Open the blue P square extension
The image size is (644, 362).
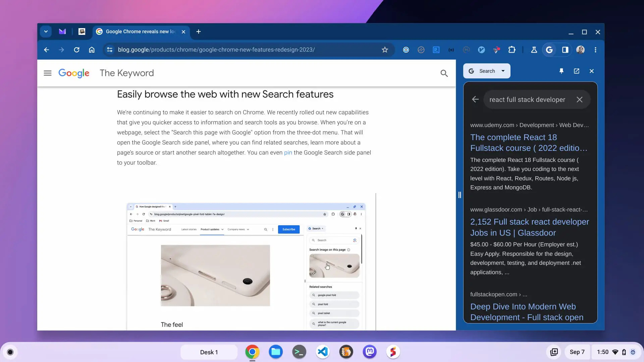tap(436, 50)
